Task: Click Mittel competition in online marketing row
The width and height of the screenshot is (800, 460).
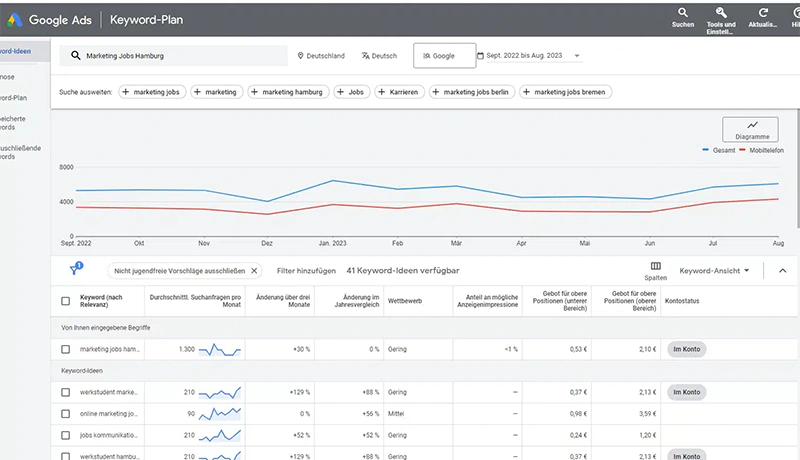Action: [x=396, y=414]
